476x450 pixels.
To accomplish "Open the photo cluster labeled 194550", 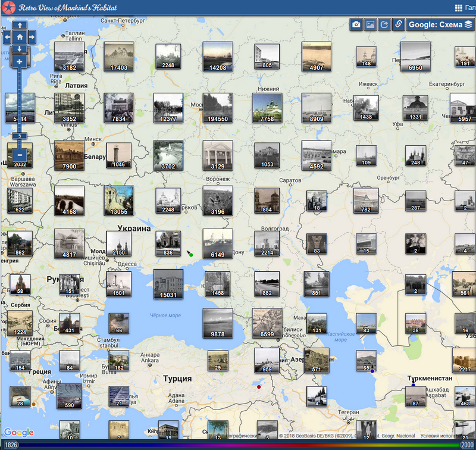I will 217,107.
